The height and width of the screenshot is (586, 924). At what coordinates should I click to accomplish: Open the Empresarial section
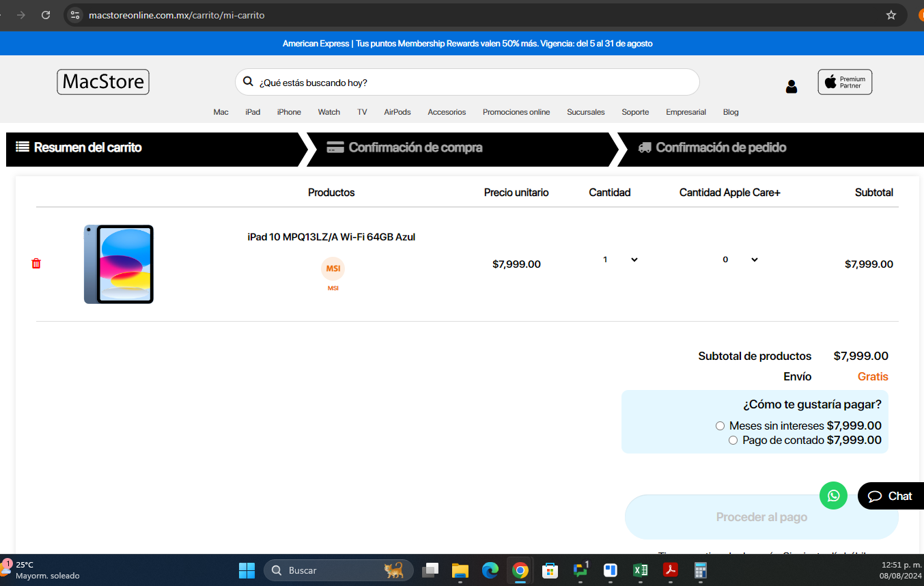coord(686,112)
